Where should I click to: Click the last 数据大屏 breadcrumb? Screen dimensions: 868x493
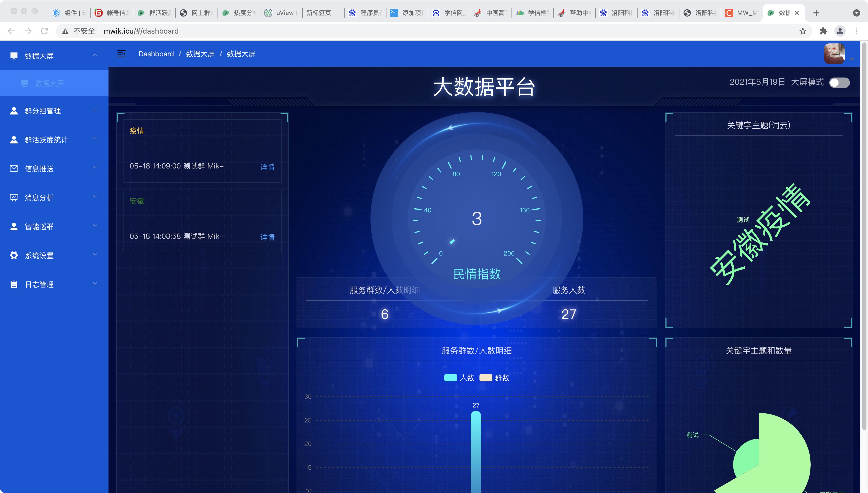pyautogui.click(x=241, y=54)
